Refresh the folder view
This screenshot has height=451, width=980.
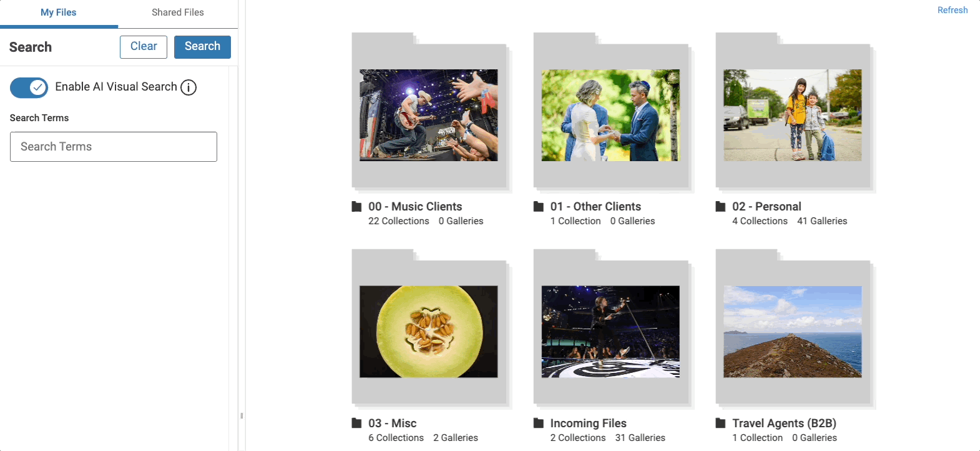pyautogui.click(x=953, y=10)
